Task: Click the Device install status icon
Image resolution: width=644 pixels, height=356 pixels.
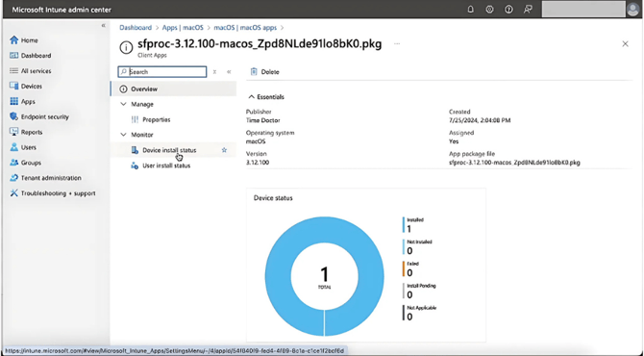Action: tap(135, 150)
